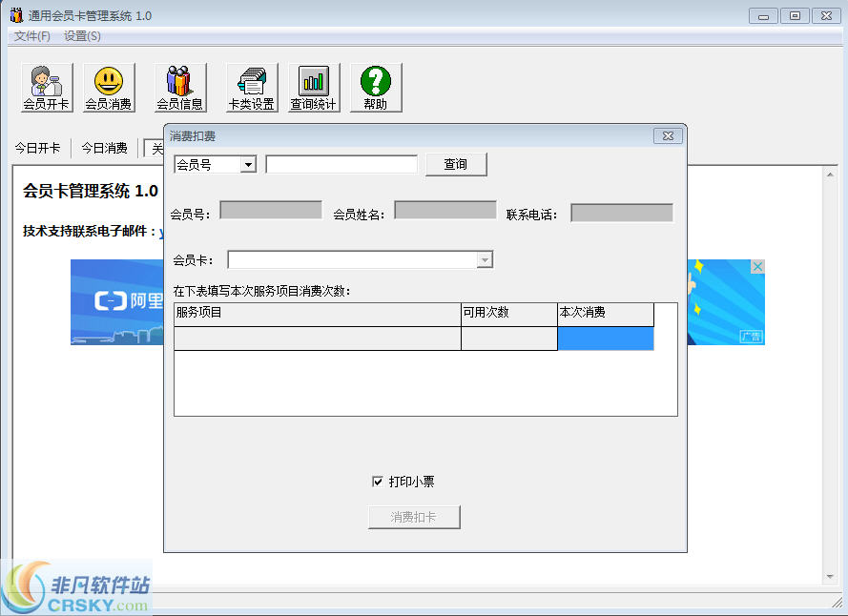Click the 服务项目 column header
Viewport: 848px width, 616px height.
click(x=318, y=315)
